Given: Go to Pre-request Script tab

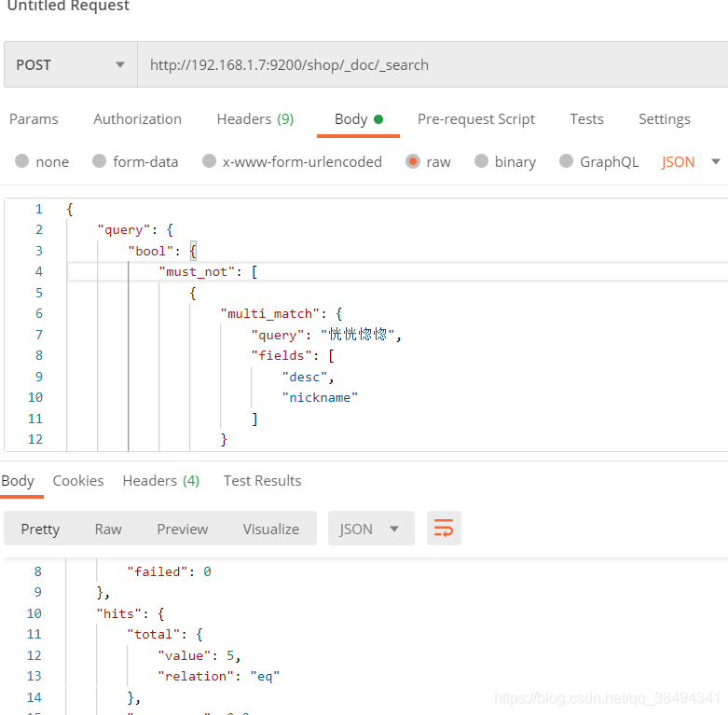Looking at the screenshot, I should [x=475, y=119].
